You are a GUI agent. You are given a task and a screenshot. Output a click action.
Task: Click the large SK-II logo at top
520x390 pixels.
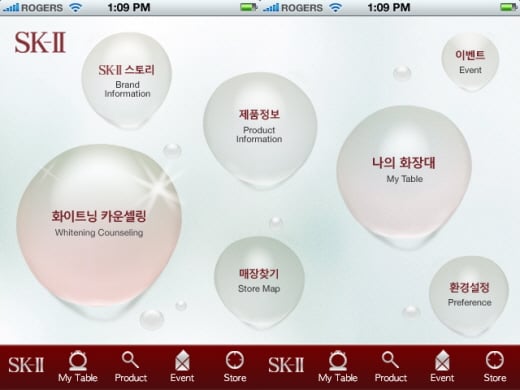pos(40,42)
